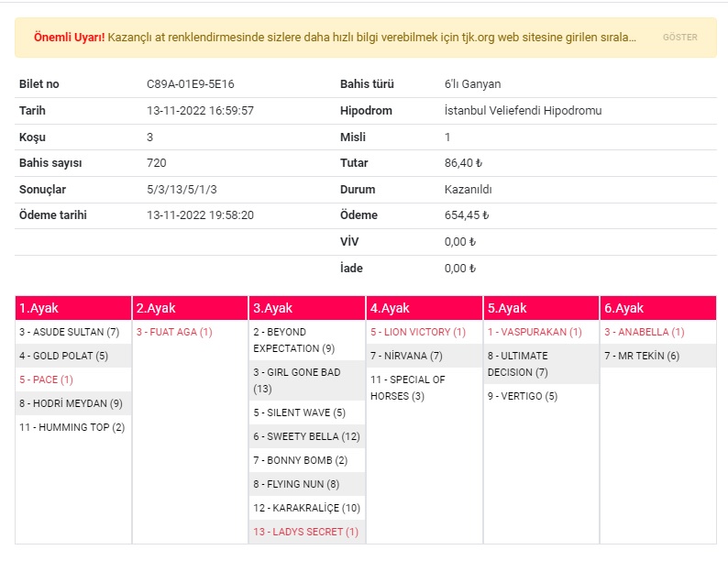Click 9 - VERTIGO (5) row

541,396
